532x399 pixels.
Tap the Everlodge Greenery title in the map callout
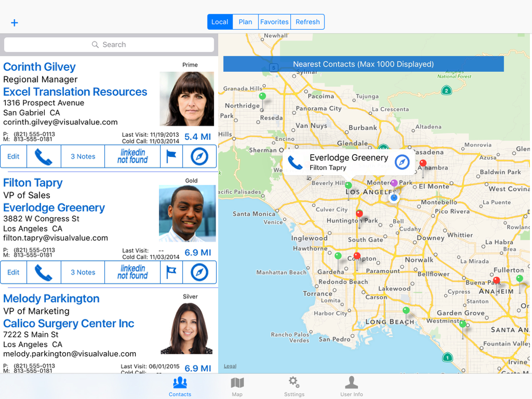[349, 158]
